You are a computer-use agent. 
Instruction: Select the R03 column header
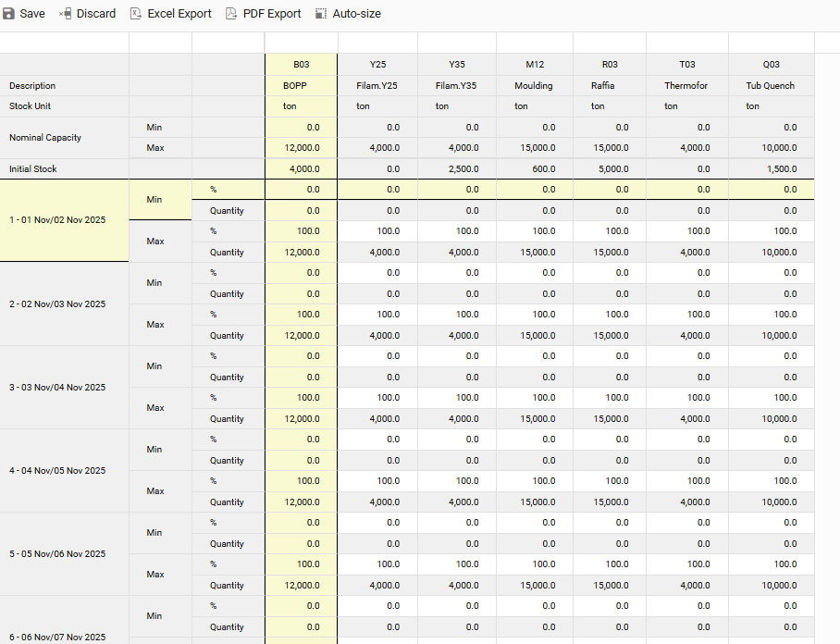click(x=610, y=64)
